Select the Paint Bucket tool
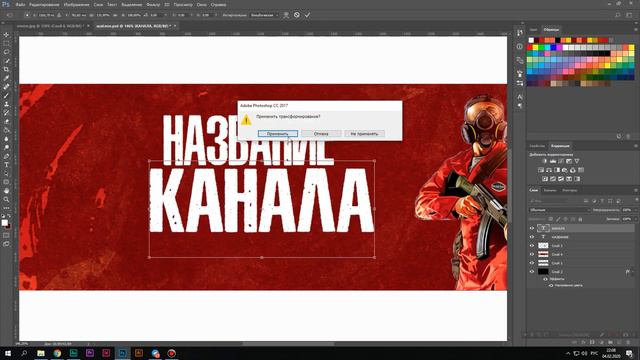The image size is (640, 360). click(x=6, y=130)
